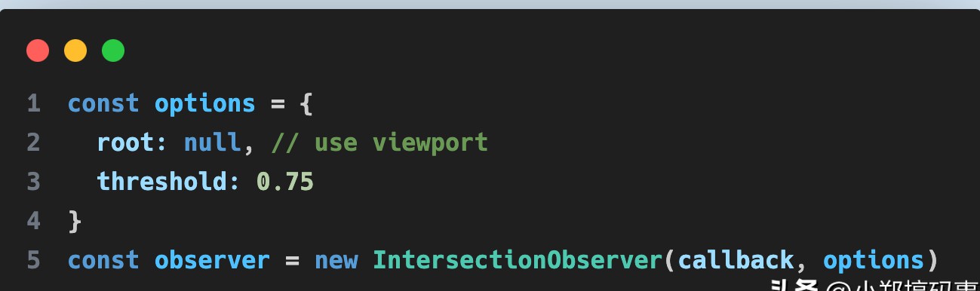This screenshot has height=291, width=980.
Task: Click the red close dot
Action: [x=38, y=51]
